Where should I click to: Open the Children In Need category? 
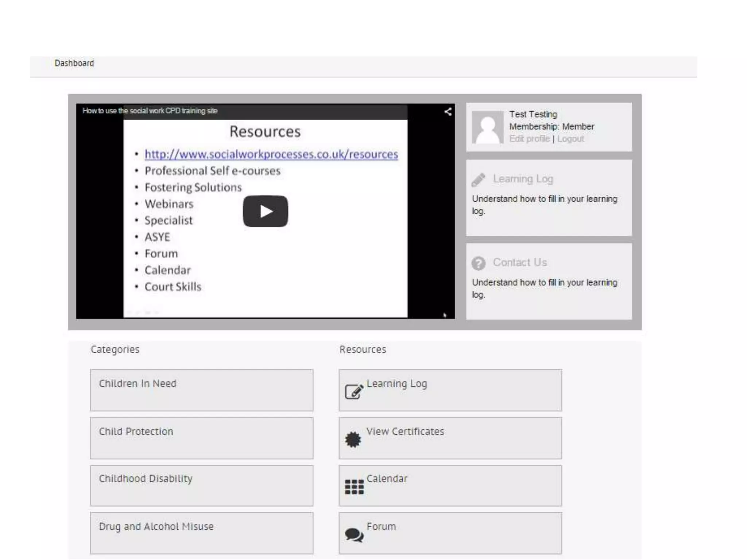(x=138, y=384)
